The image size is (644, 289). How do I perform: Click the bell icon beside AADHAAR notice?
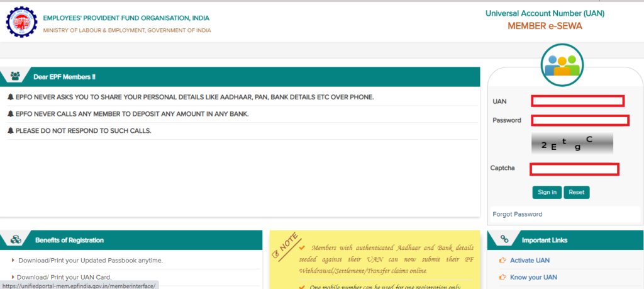pyautogui.click(x=11, y=98)
